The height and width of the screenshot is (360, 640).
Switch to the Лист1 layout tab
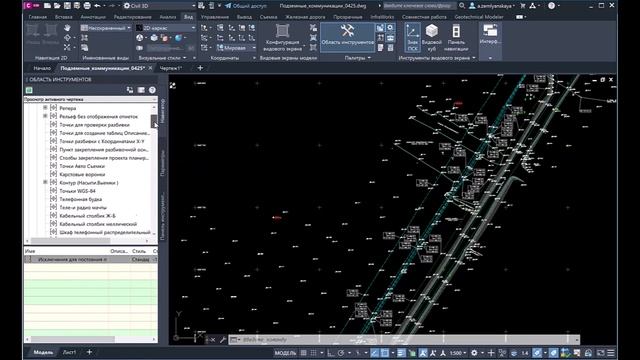tap(69, 352)
